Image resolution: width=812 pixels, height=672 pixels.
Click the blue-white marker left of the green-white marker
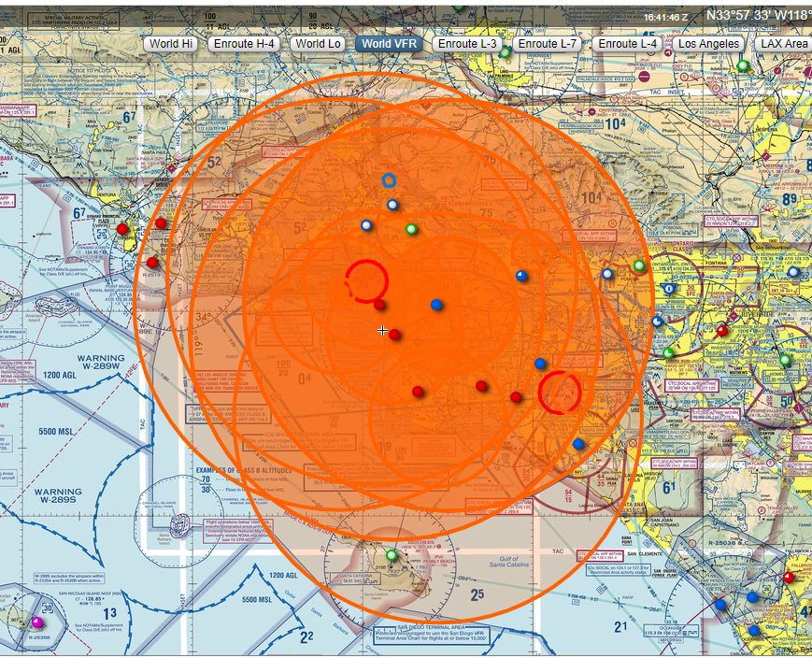tap(366, 225)
